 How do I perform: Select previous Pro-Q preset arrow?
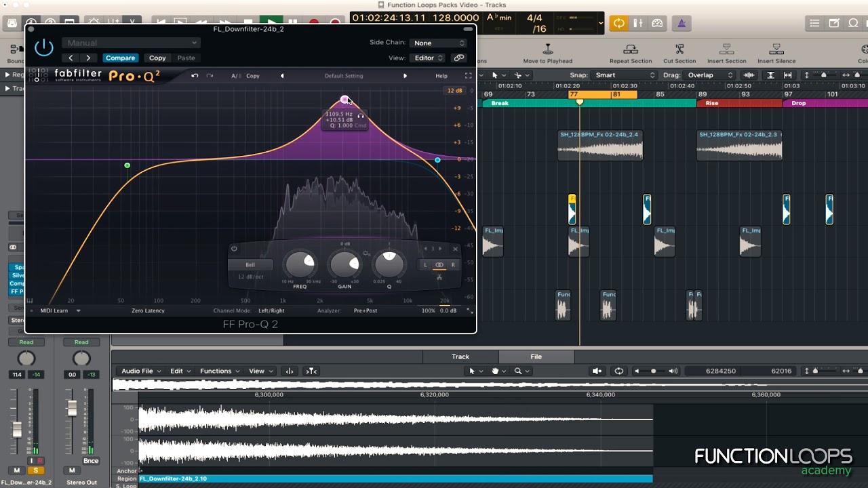click(282, 76)
